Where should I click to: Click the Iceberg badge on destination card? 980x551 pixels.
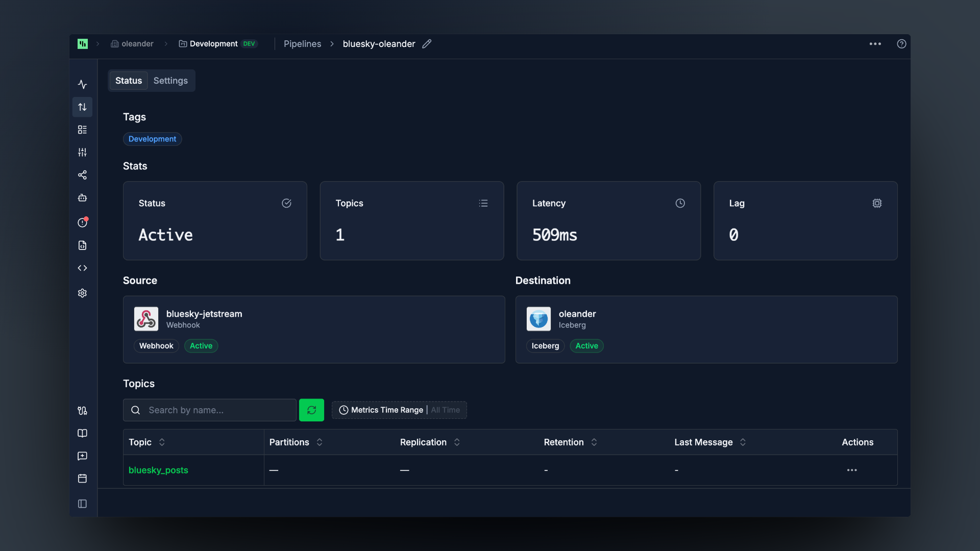tap(545, 346)
